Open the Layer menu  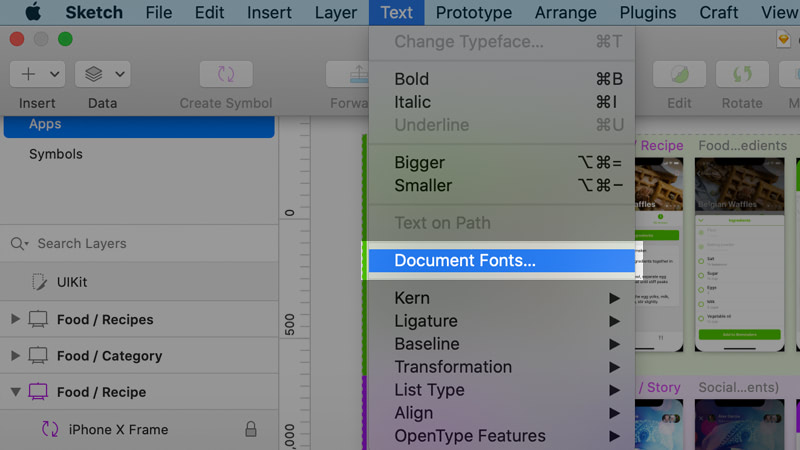(336, 12)
